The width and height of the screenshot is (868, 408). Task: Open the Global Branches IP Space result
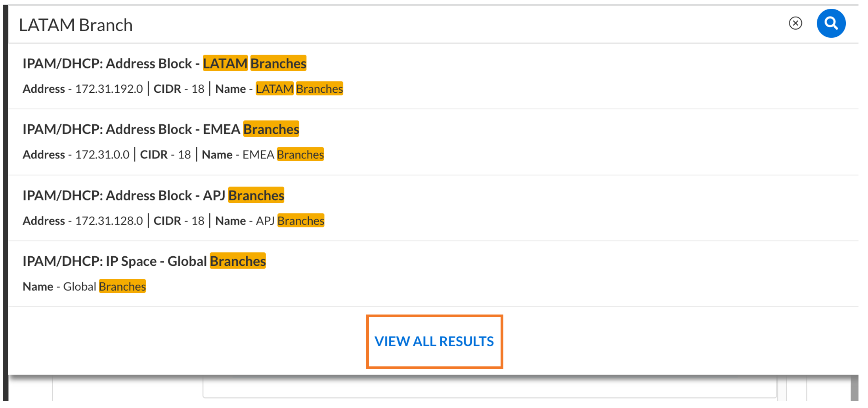pos(433,274)
